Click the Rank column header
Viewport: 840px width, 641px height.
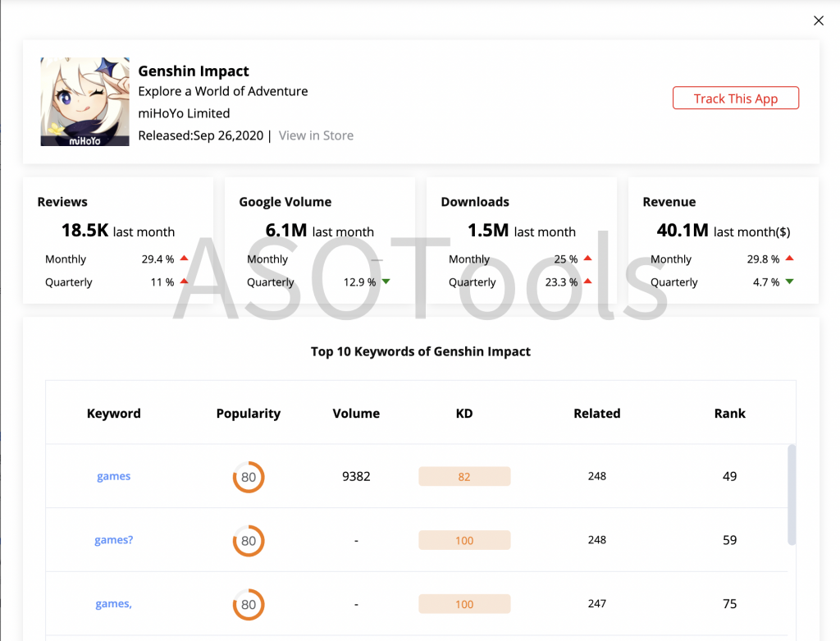[729, 413]
